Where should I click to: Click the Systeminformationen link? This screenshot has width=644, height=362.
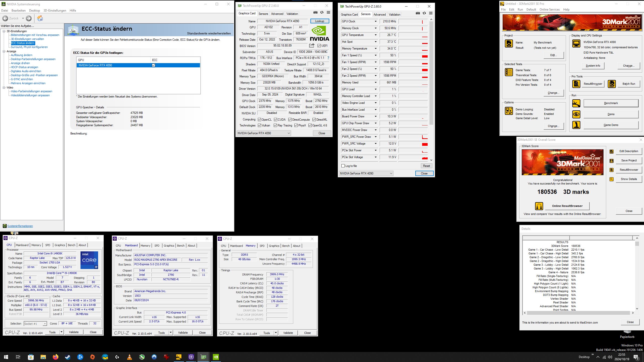coord(20,226)
